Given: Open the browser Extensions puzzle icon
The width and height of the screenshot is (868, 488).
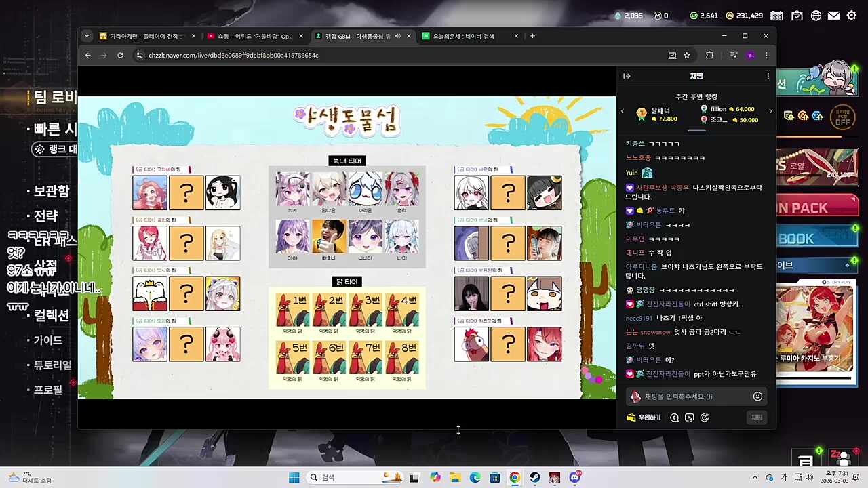Looking at the screenshot, I should point(709,55).
